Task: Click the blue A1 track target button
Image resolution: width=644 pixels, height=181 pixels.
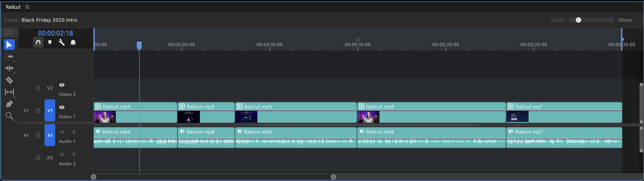Action: pos(50,135)
